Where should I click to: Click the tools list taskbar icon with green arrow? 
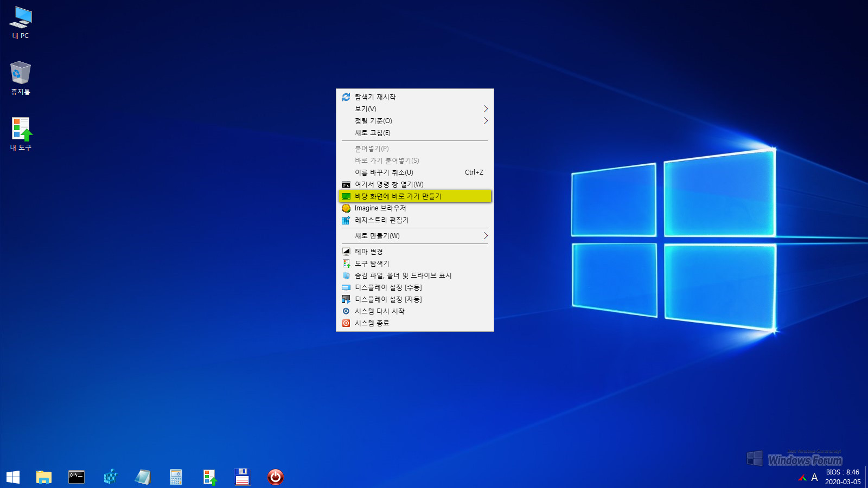(210, 477)
